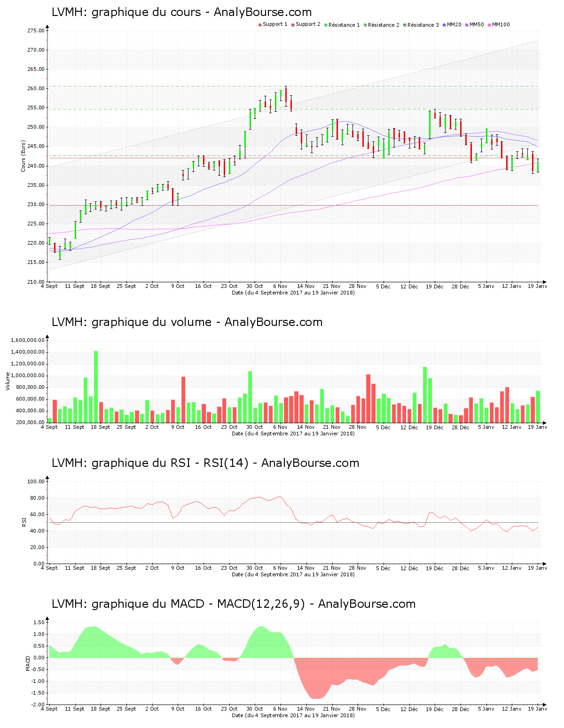Click the 260.00 value on the price axis

tap(36, 88)
